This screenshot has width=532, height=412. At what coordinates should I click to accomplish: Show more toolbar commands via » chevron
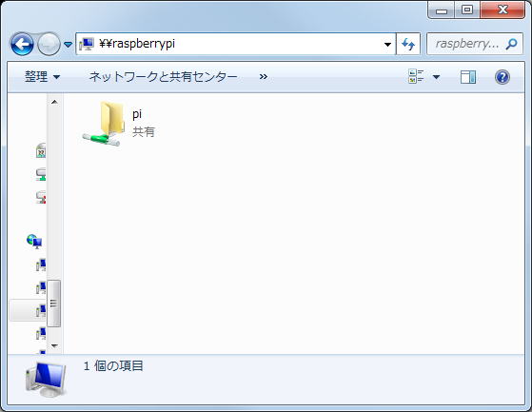(263, 77)
